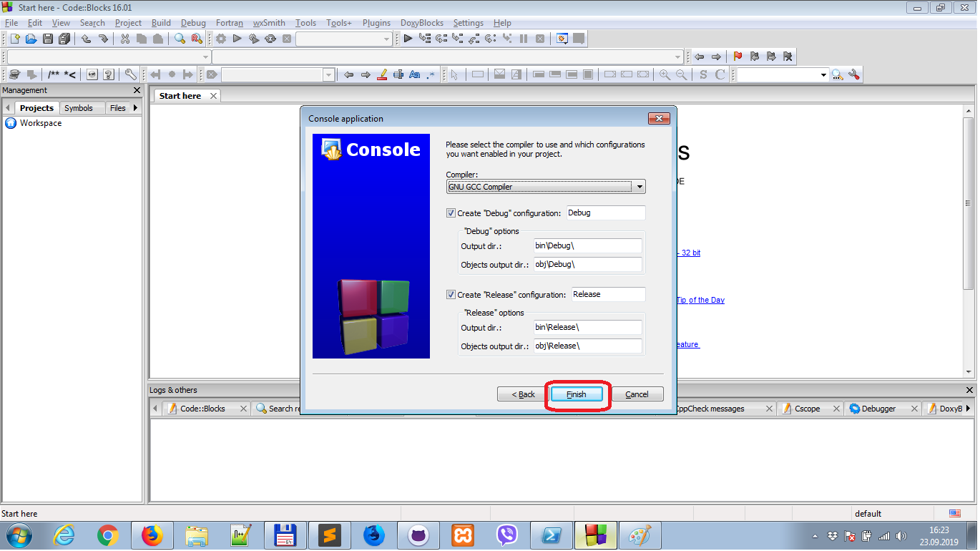Screen dimensions: 980x551
Task: Open the Build menu
Action: pyautogui.click(x=161, y=23)
